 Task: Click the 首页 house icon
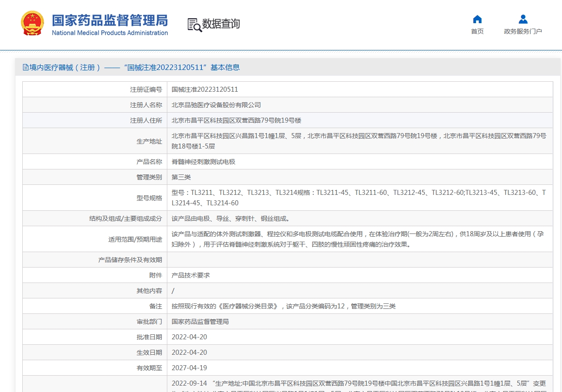pos(477,19)
